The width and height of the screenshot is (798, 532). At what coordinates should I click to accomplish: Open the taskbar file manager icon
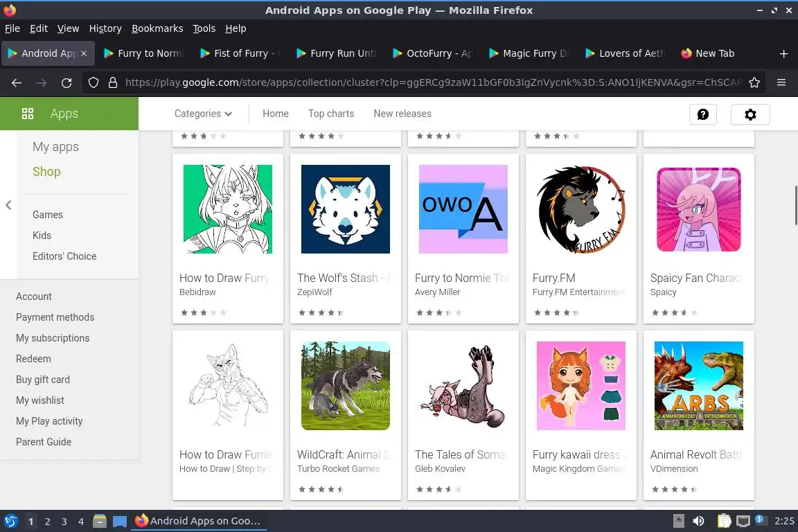[100, 521]
